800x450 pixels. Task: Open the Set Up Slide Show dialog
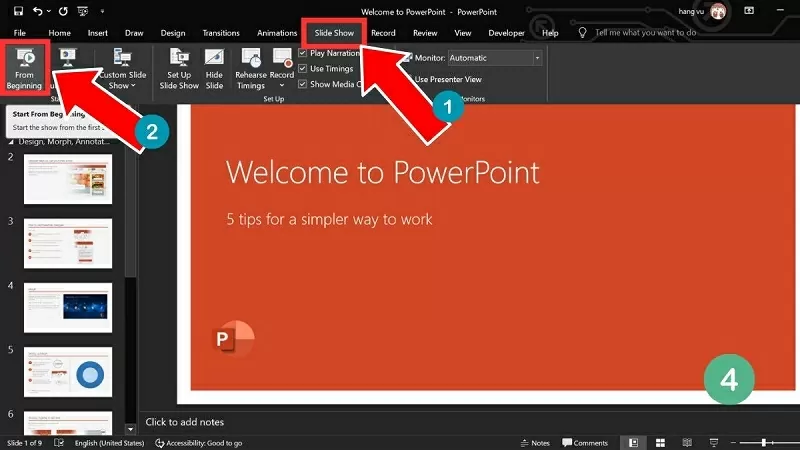pos(180,68)
